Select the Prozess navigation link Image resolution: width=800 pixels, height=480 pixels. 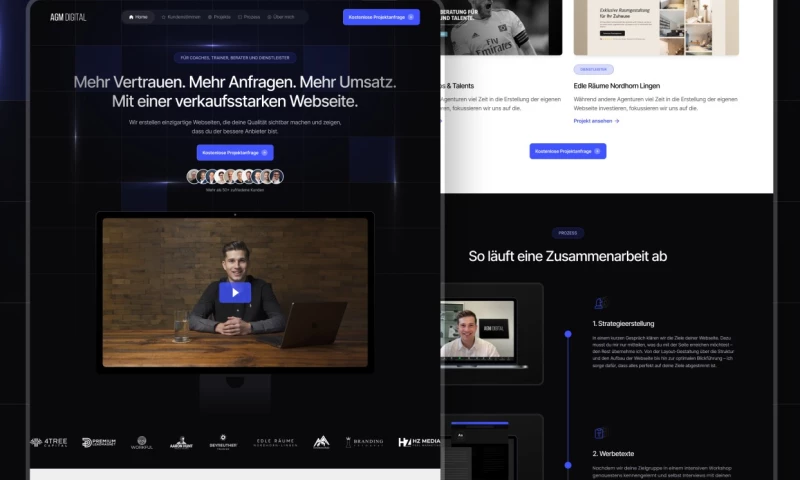[x=250, y=17]
